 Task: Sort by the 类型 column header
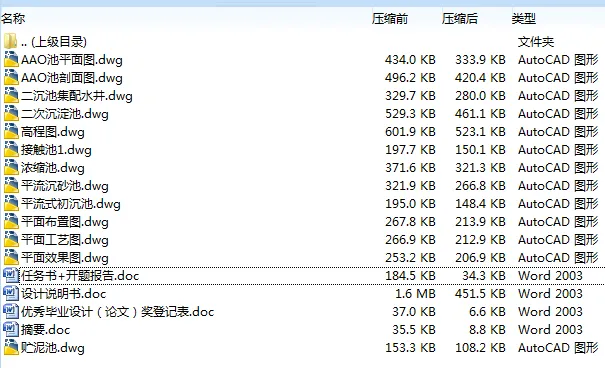524,18
